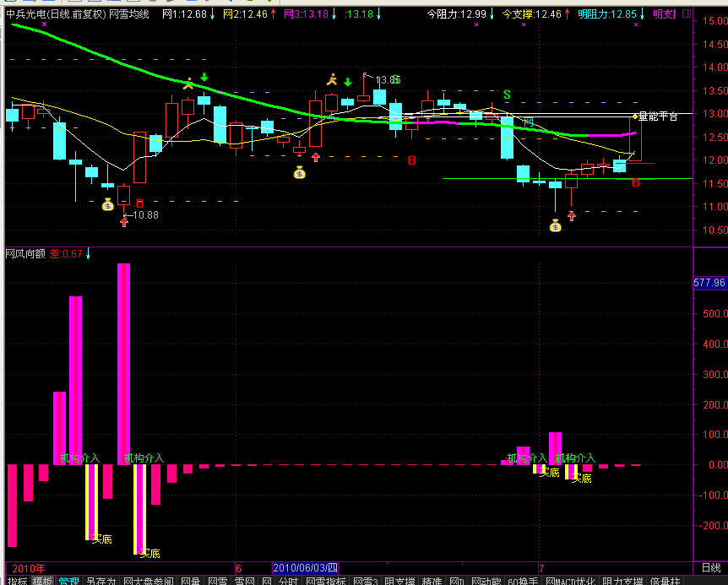The image size is (728, 585).
Task: Click the month 7 timeline marker
Action: (541, 568)
